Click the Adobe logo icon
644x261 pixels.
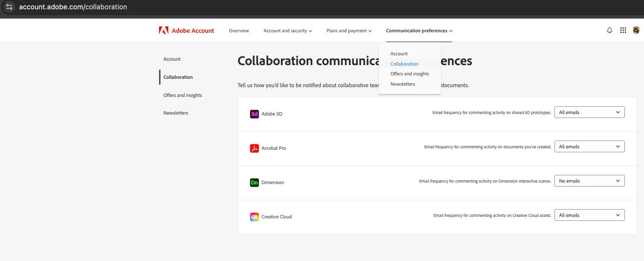pyautogui.click(x=163, y=30)
